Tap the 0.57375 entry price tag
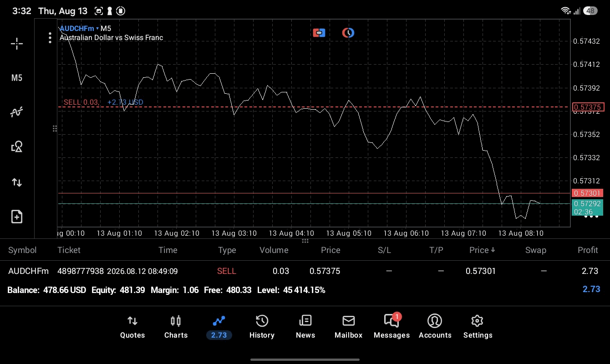Viewport: 610px width, 364px height. point(588,107)
